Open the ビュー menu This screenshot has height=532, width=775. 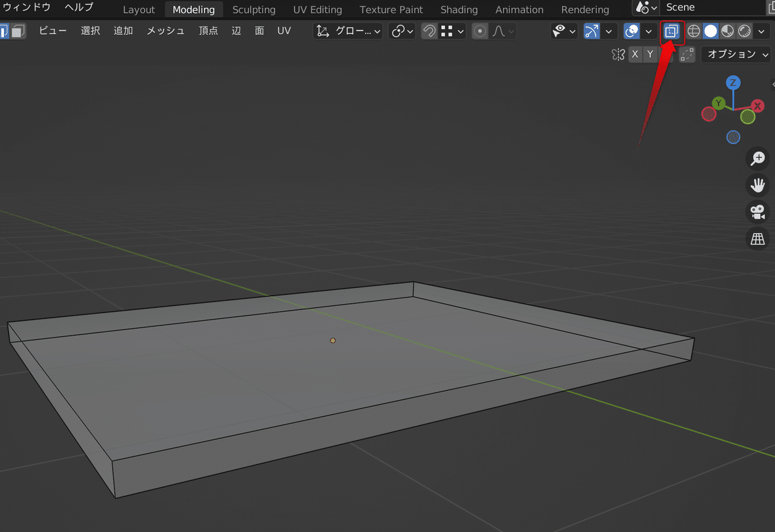pyautogui.click(x=53, y=30)
